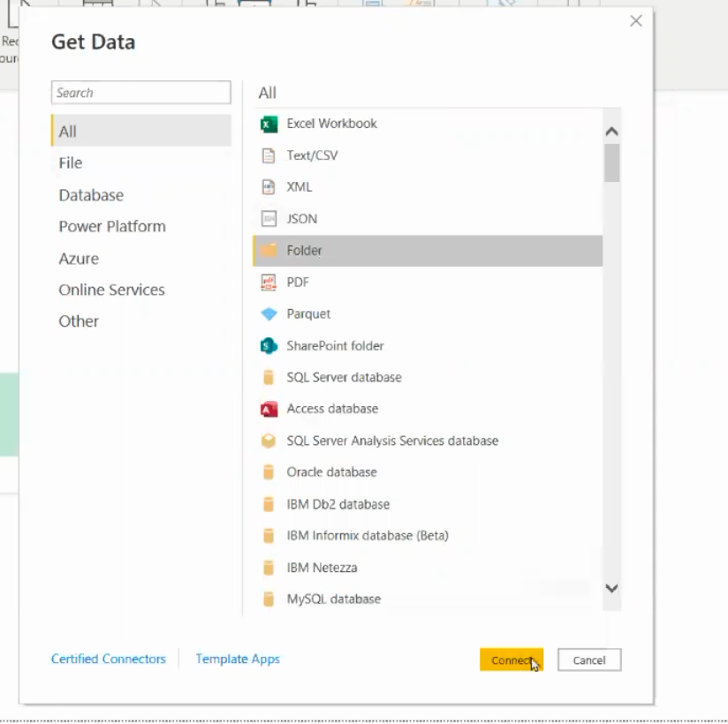Select the Excel Workbook text label
Image resolution: width=728 pixels, height=724 pixels.
pos(331,124)
